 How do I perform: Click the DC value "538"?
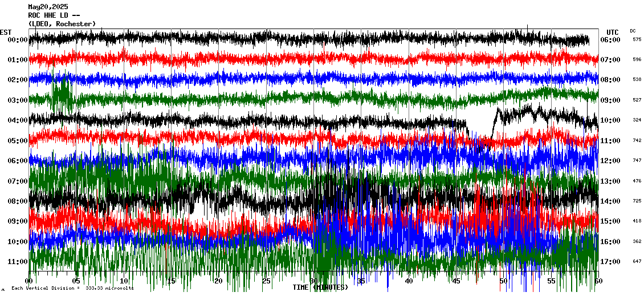tap(637, 79)
